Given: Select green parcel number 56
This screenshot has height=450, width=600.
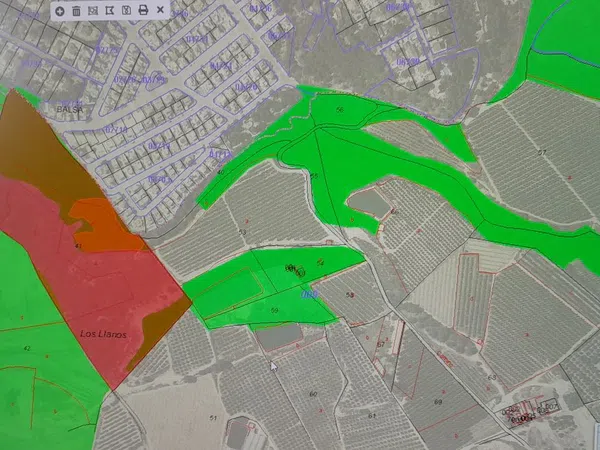Looking at the screenshot, I should pyautogui.click(x=340, y=109).
